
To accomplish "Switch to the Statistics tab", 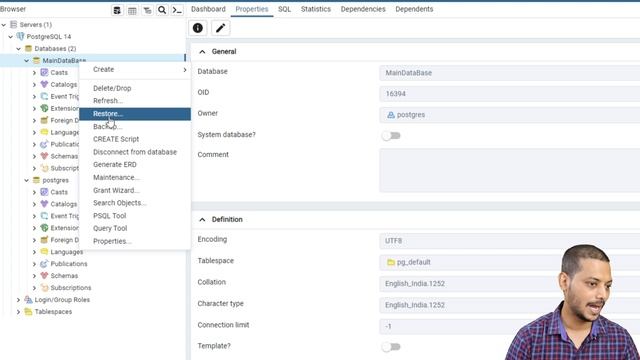I will (x=316, y=9).
